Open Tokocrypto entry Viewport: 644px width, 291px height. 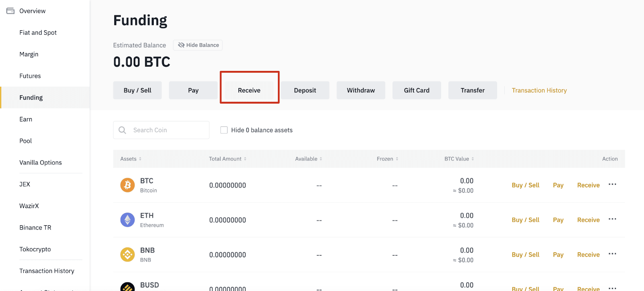(x=35, y=249)
